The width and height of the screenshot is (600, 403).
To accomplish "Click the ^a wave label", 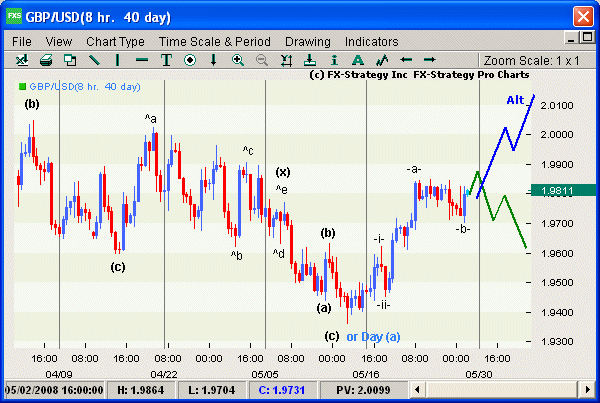I will tap(151, 119).
